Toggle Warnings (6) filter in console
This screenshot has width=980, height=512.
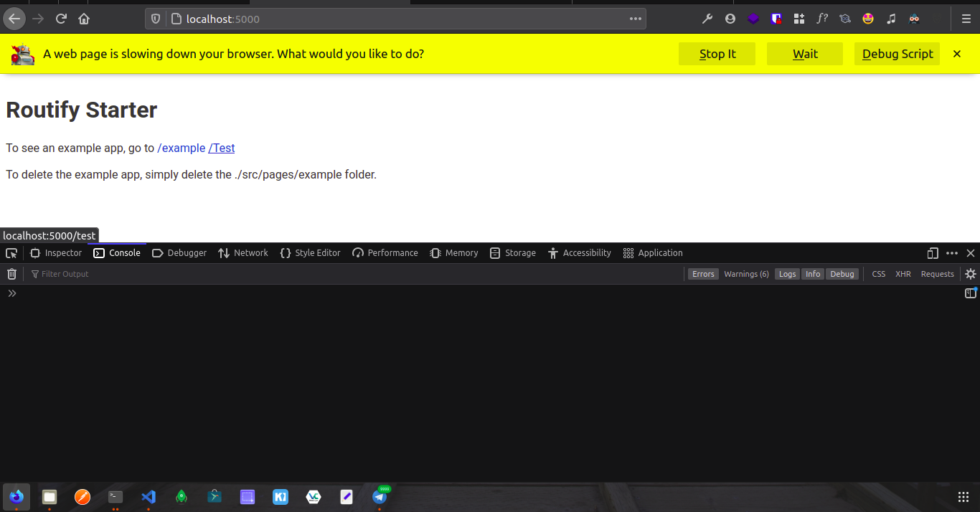pos(746,273)
